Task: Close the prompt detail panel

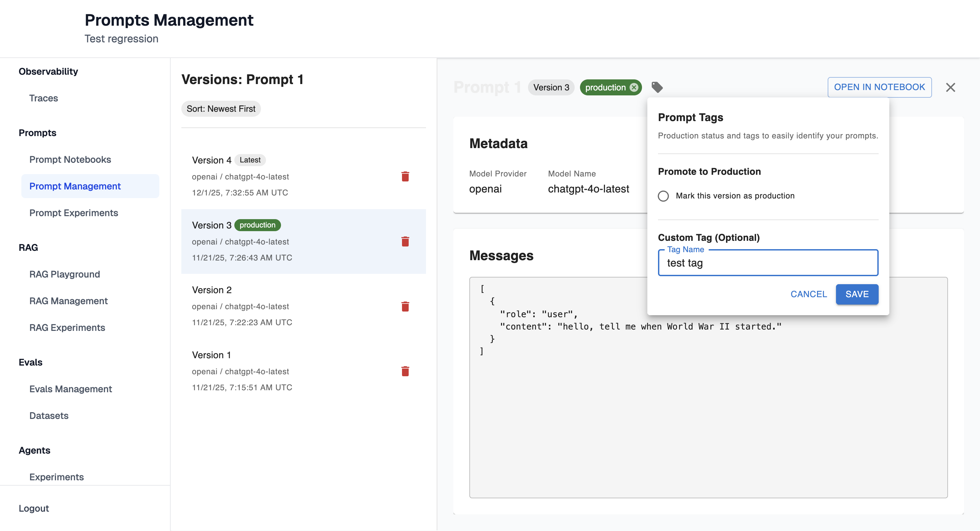Action: click(x=950, y=87)
